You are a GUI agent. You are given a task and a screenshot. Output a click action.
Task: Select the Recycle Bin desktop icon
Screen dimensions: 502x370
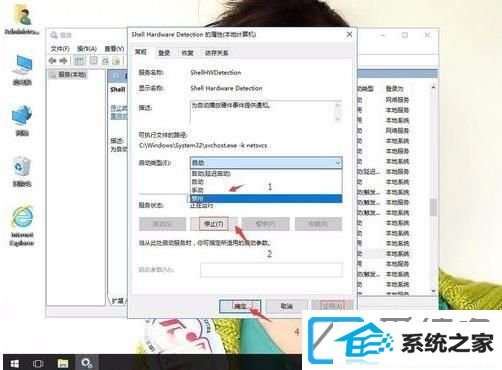click(22, 171)
